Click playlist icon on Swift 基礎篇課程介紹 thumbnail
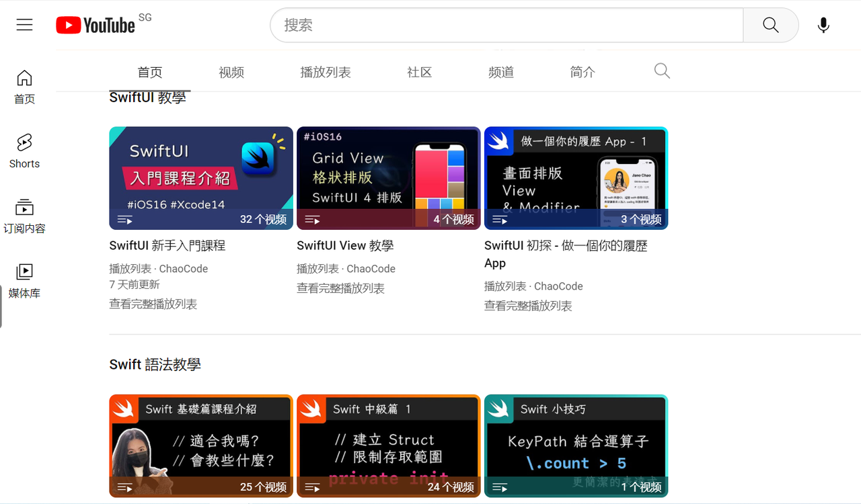The image size is (861, 504). [x=124, y=487]
